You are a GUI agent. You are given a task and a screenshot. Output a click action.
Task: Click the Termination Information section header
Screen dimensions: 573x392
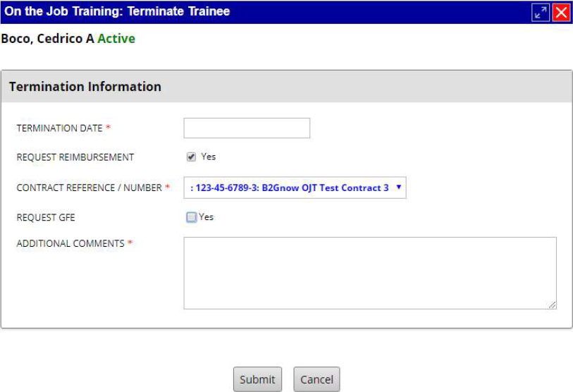coord(85,87)
